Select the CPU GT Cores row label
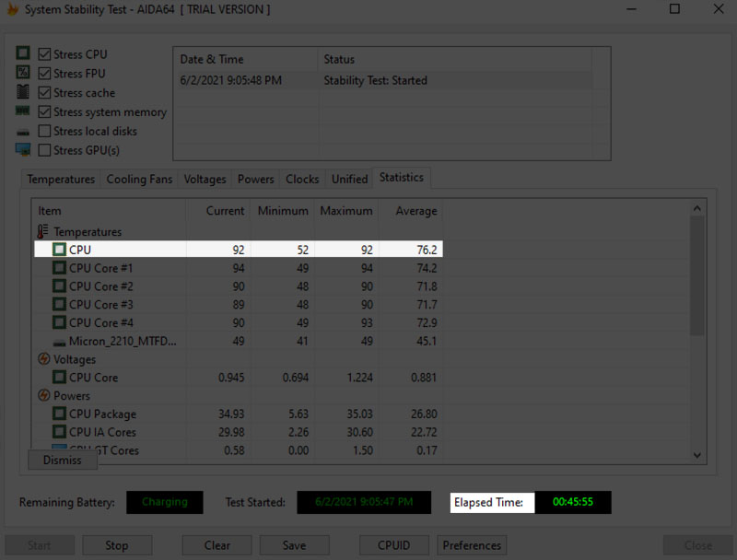 click(x=104, y=450)
